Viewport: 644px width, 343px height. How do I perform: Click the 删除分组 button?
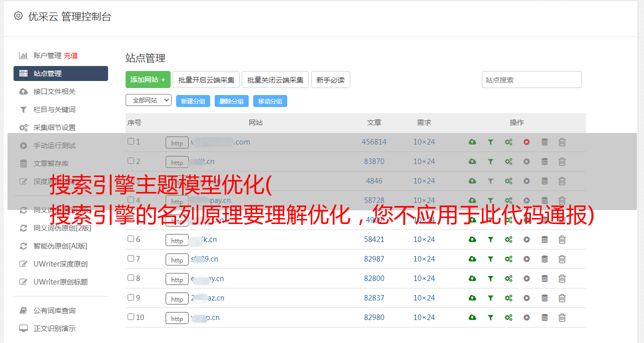232,101
